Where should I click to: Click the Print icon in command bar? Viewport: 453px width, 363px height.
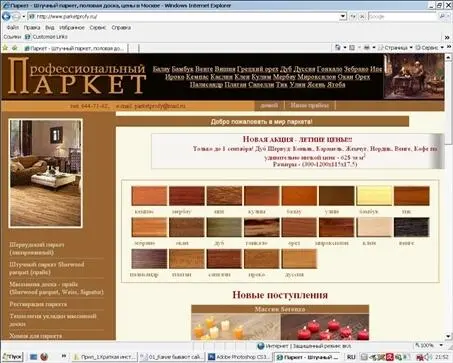pos(367,48)
